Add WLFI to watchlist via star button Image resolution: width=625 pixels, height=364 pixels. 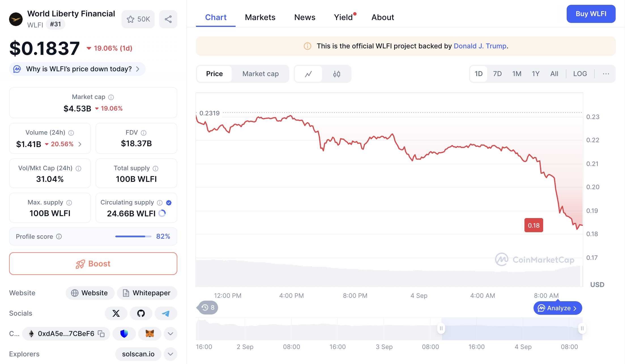[x=138, y=19]
